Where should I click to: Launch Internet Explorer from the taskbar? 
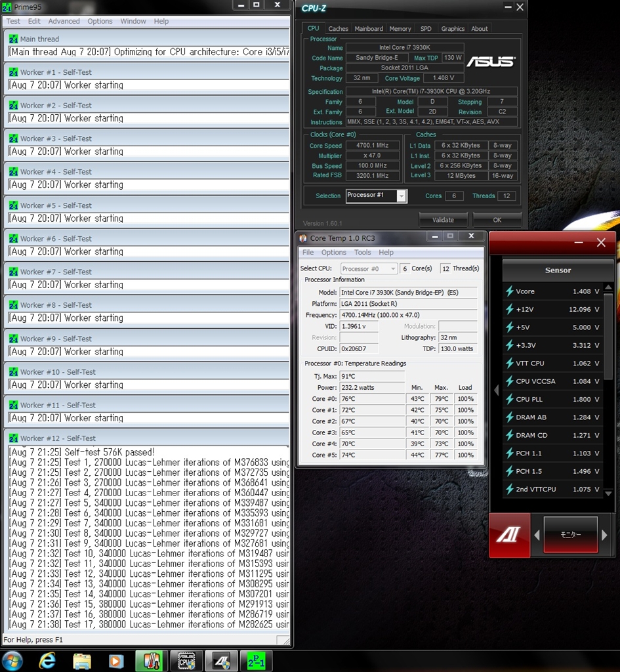point(47,660)
